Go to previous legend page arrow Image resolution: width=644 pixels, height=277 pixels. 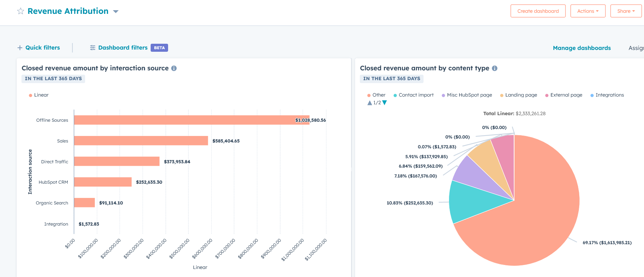tap(370, 103)
